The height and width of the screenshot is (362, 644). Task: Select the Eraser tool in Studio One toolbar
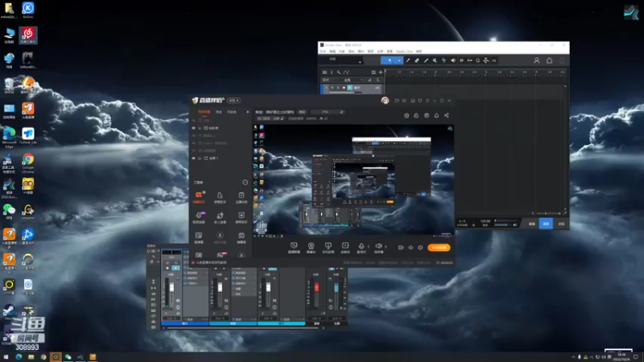tap(417, 60)
